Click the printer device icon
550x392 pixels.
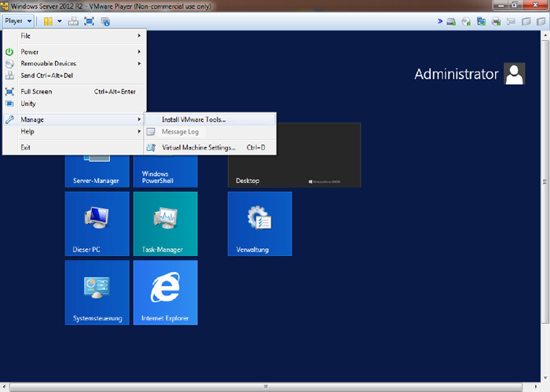pos(496,22)
